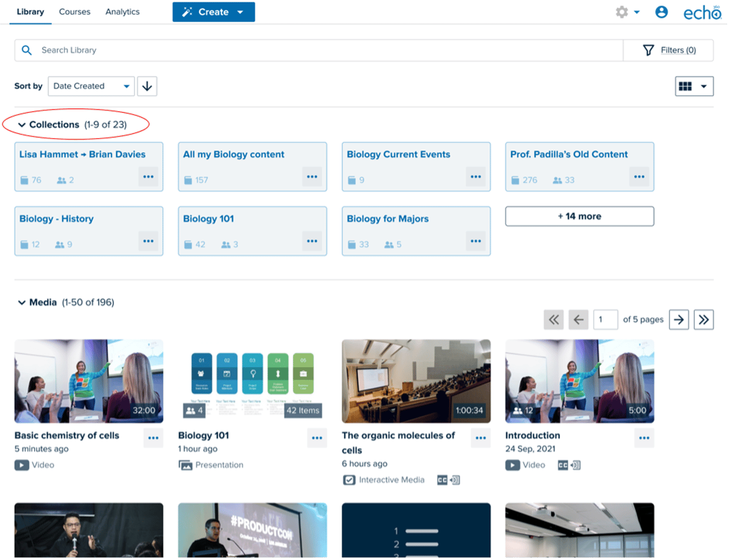Click the Biology 101 media title

pyautogui.click(x=204, y=436)
